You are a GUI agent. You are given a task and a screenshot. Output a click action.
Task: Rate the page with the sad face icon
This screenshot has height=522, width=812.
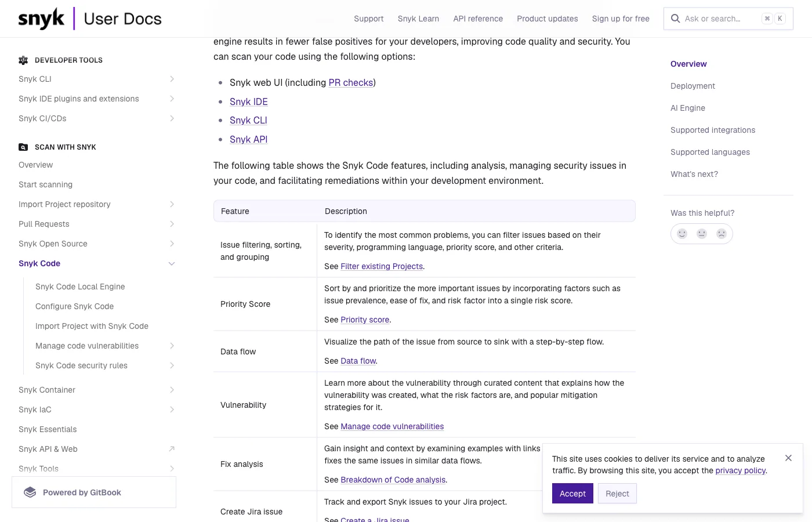click(x=722, y=233)
